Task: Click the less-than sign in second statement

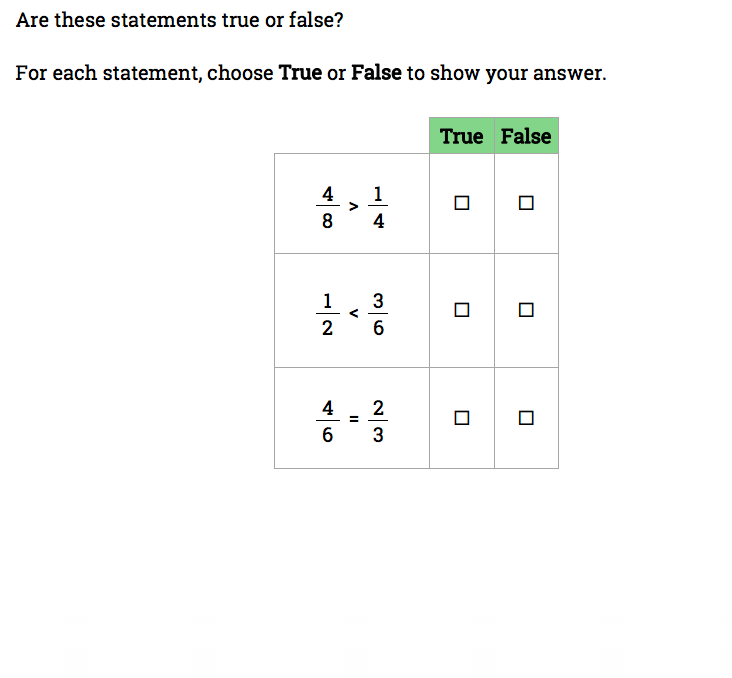Action: tap(353, 313)
